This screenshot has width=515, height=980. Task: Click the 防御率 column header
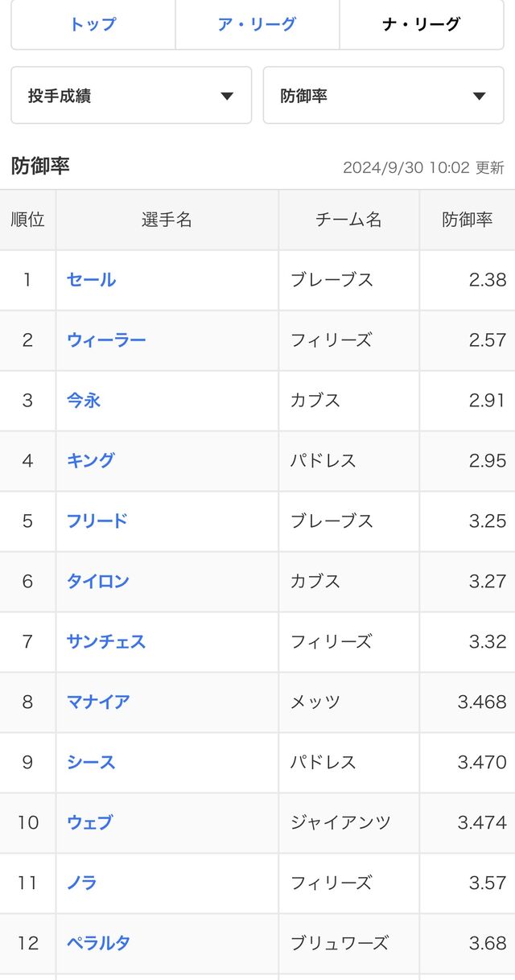pyautogui.click(x=468, y=220)
